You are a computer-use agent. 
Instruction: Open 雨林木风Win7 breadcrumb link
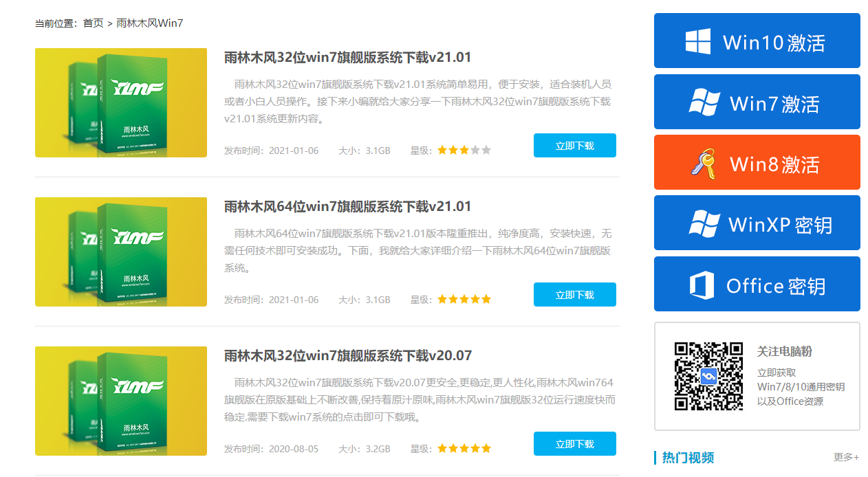[x=149, y=23]
